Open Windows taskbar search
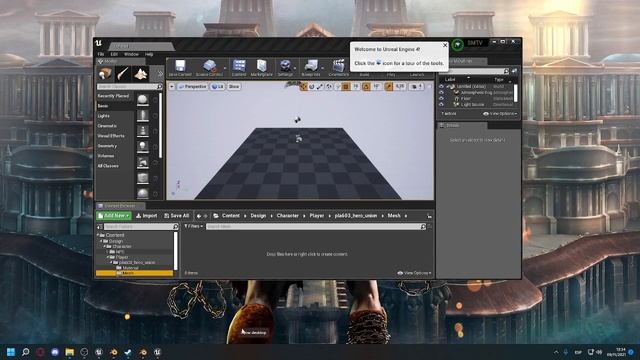The height and width of the screenshot is (360, 640). 26,352
